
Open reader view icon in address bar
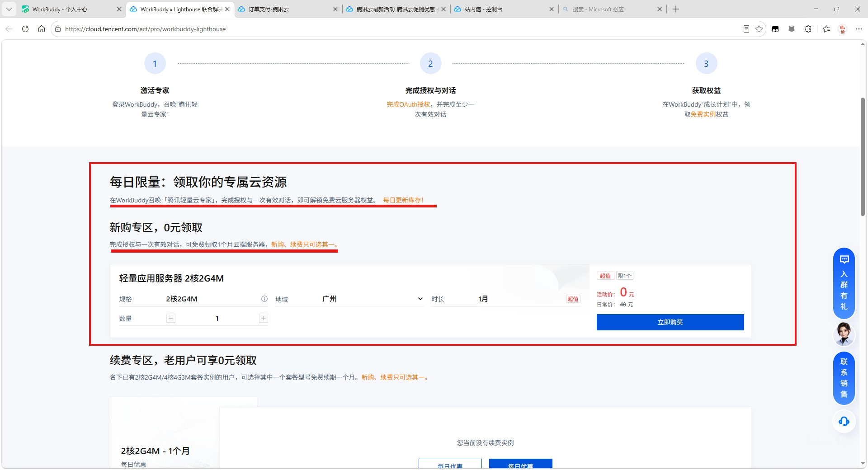[746, 29]
